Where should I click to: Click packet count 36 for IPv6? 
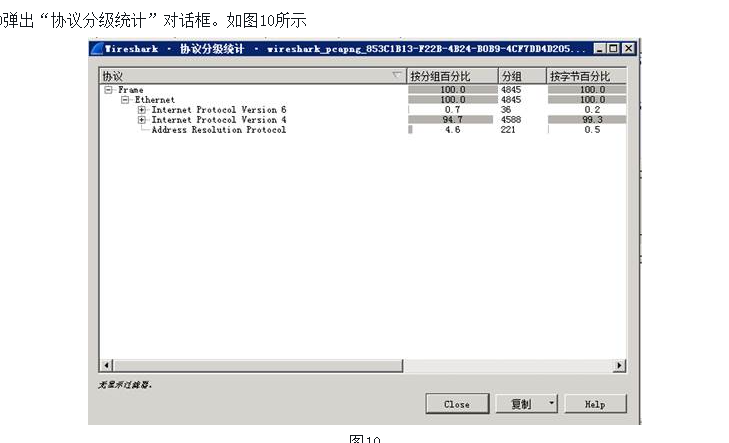click(x=506, y=110)
